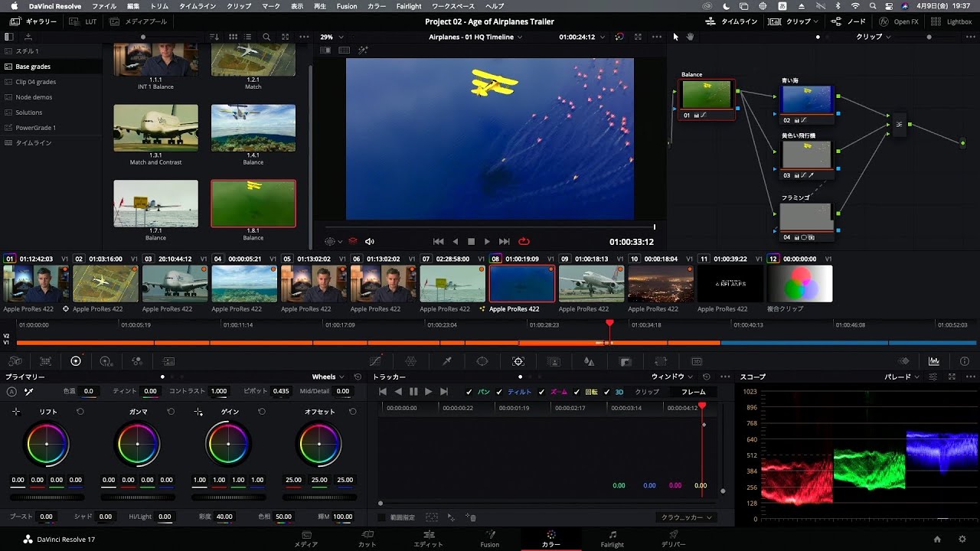
Task: Open the Wheels mode dropdown
Action: pyautogui.click(x=328, y=377)
